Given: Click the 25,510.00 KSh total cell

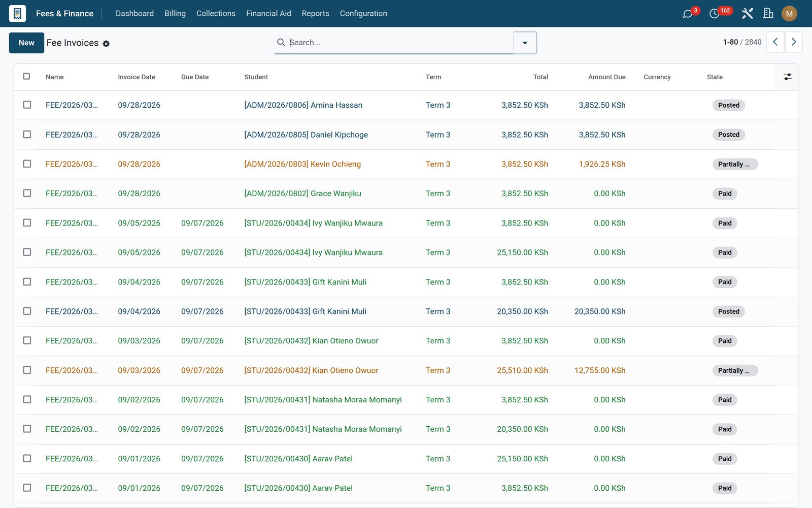Looking at the screenshot, I should coord(522,370).
